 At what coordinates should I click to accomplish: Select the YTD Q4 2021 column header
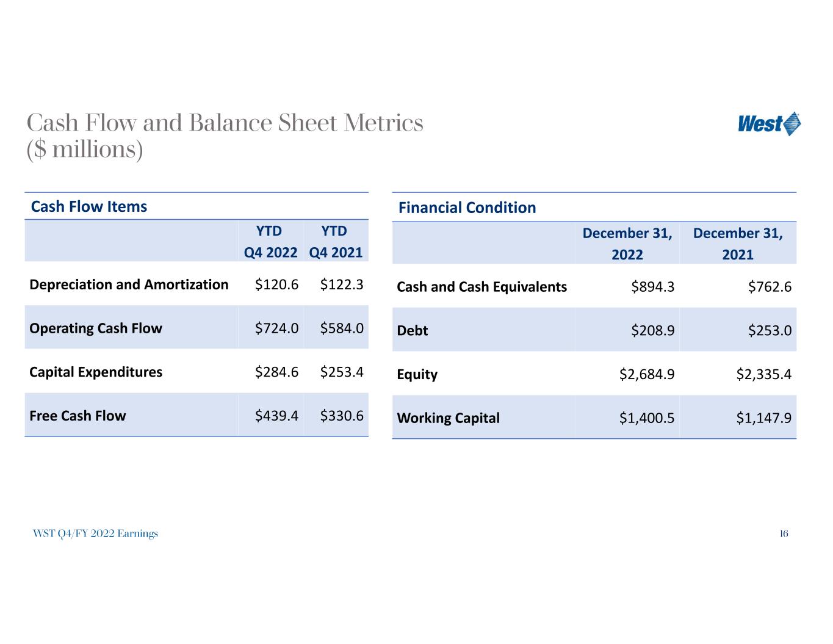[x=335, y=242]
